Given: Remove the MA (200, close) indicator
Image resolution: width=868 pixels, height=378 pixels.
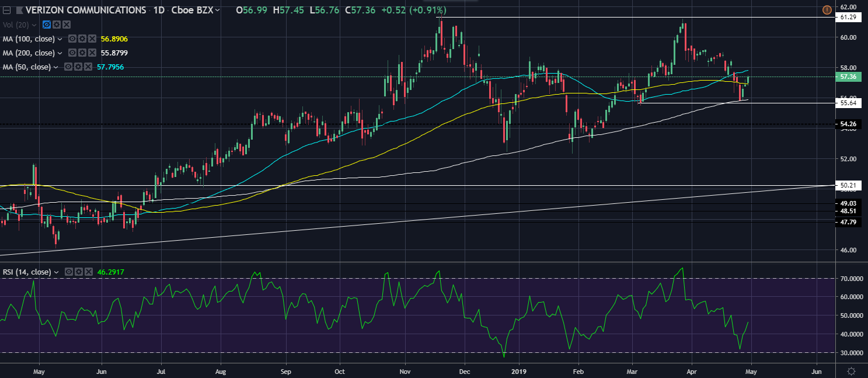Looking at the screenshot, I should click(92, 53).
